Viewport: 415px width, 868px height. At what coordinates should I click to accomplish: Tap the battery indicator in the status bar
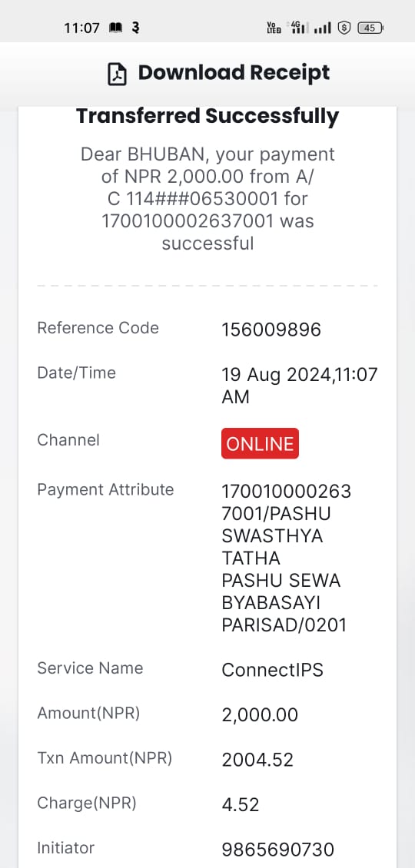tap(370, 28)
